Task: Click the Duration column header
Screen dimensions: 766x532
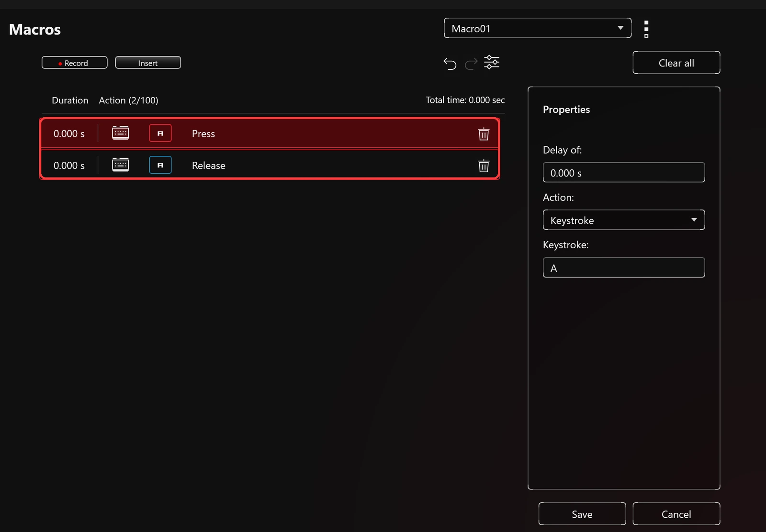Action: coord(70,100)
